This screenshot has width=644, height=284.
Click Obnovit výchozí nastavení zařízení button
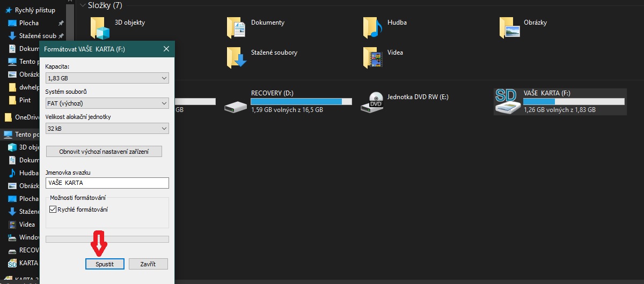(x=104, y=152)
